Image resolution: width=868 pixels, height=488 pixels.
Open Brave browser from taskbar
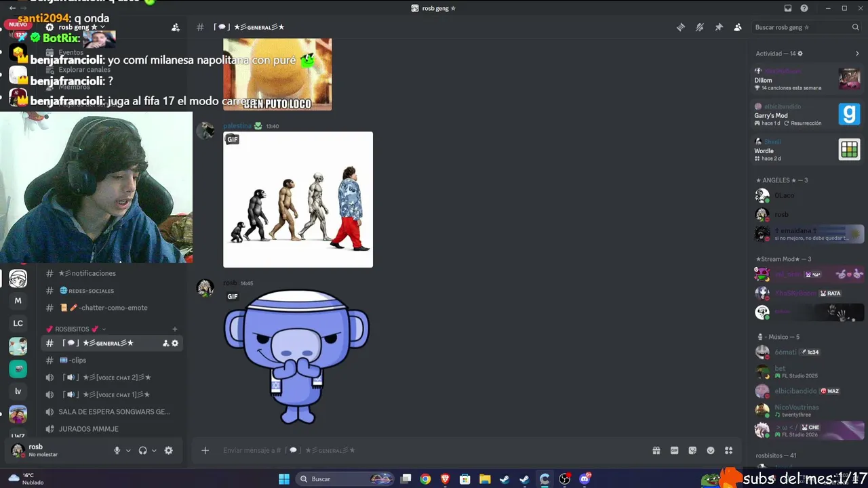(x=445, y=479)
